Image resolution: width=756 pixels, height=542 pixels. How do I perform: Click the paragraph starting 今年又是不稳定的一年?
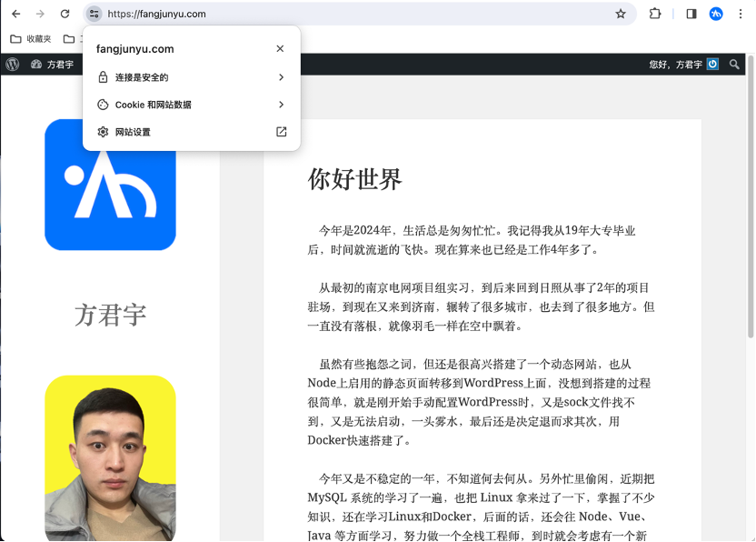482,507
